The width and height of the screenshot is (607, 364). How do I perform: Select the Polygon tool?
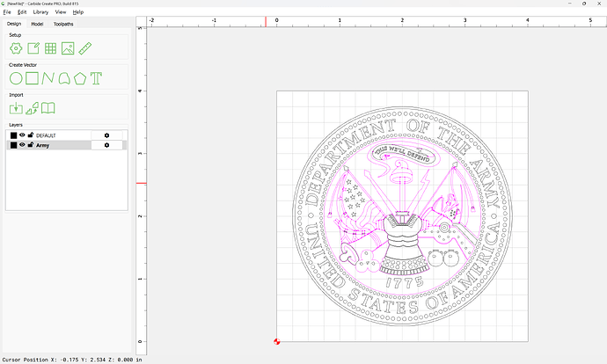80,78
